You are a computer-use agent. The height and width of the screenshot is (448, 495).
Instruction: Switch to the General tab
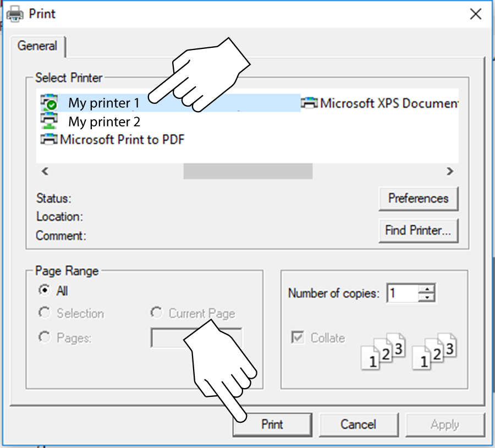point(37,46)
